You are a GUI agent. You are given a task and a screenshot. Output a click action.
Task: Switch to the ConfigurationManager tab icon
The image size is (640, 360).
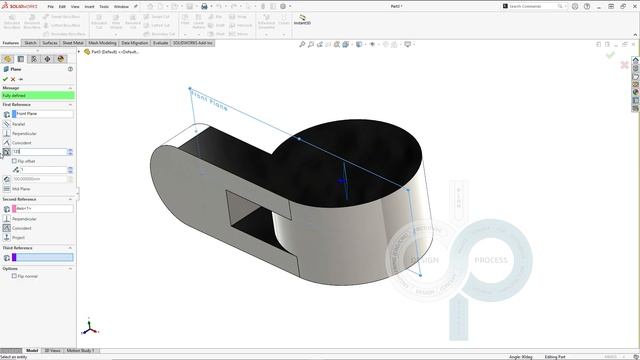(34, 59)
